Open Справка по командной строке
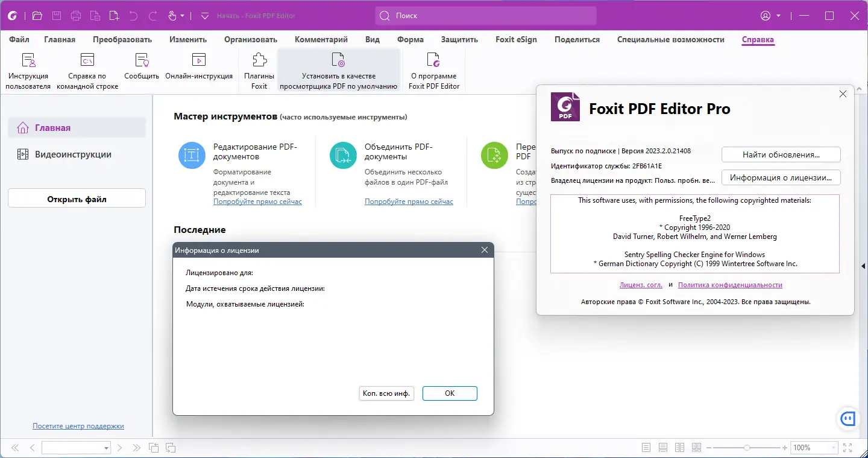Image resolution: width=868 pixels, height=458 pixels. coord(87,71)
